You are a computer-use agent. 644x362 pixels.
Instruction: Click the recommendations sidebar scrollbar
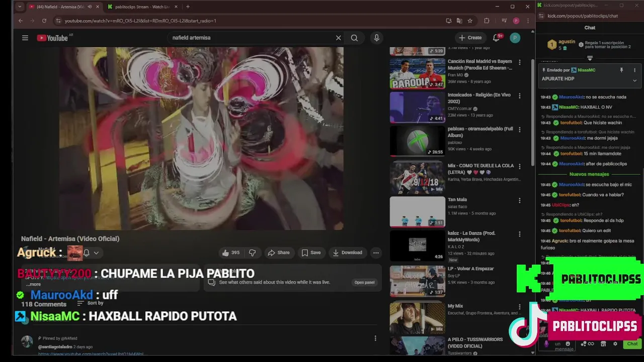click(533, 113)
